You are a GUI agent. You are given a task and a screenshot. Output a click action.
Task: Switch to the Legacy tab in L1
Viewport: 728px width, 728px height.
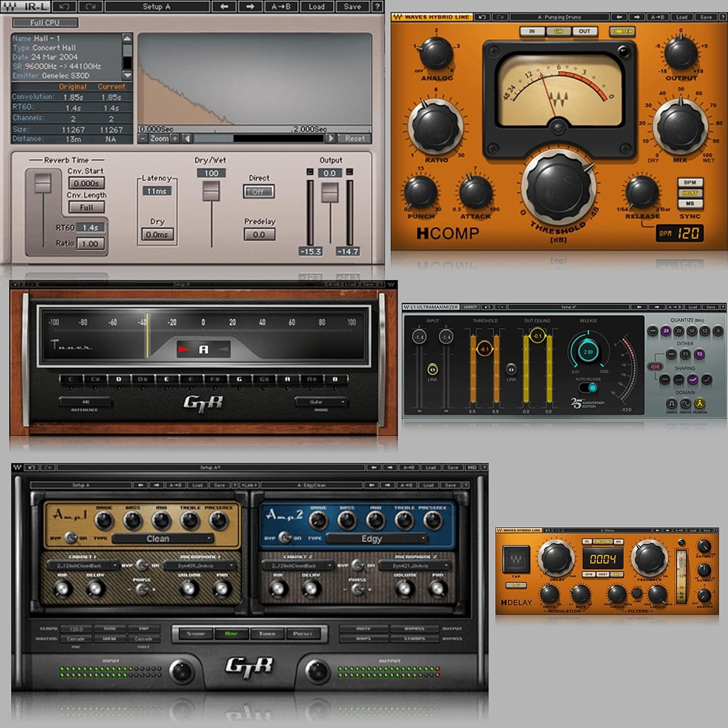pos(471,307)
